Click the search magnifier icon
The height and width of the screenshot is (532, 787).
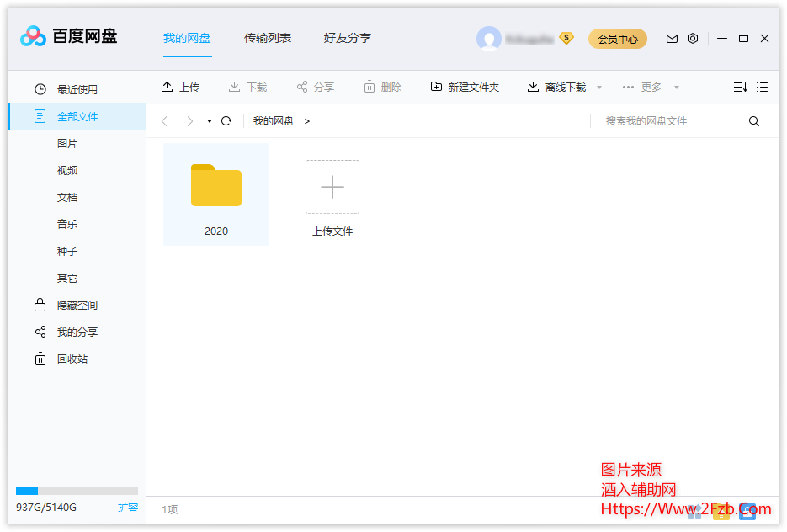pos(754,121)
